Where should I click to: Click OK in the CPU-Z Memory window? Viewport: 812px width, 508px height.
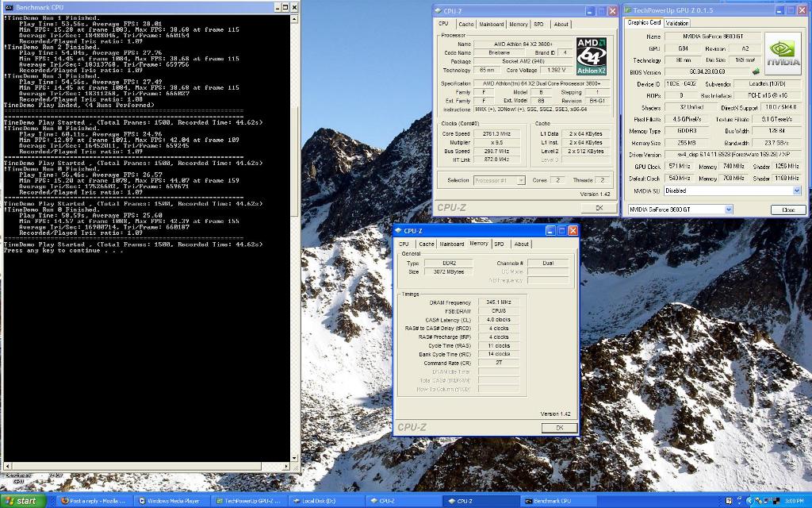coord(559,428)
